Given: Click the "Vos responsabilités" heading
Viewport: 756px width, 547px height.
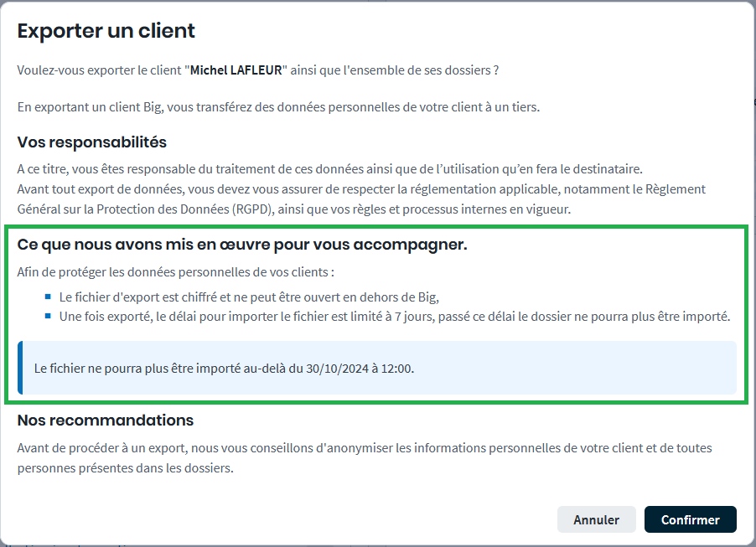Looking at the screenshot, I should [x=92, y=142].
